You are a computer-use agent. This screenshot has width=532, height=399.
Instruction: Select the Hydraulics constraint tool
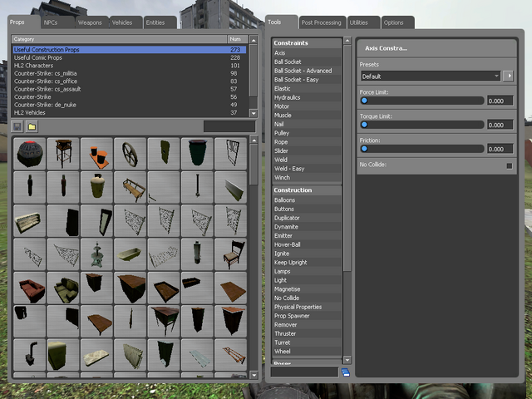pyautogui.click(x=307, y=97)
